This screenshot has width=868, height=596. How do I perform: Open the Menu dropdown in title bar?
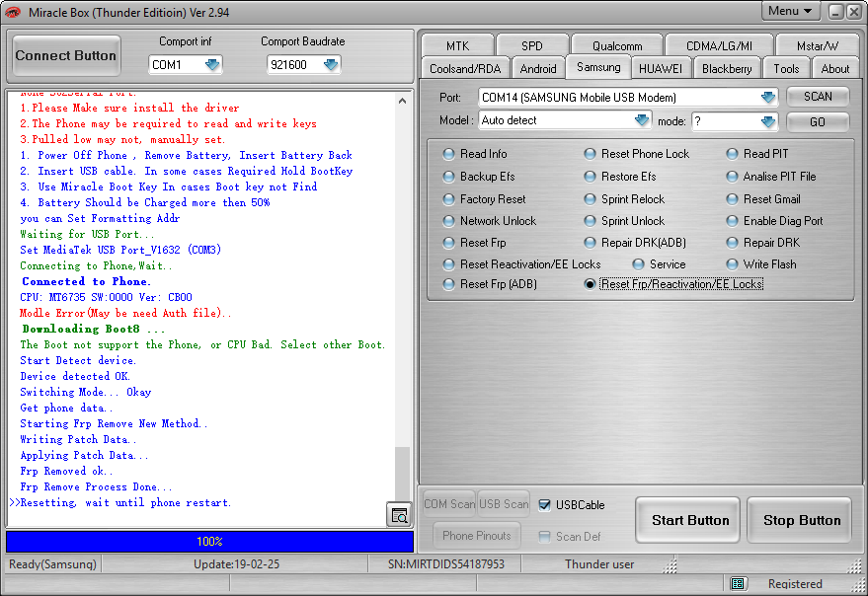pos(791,11)
